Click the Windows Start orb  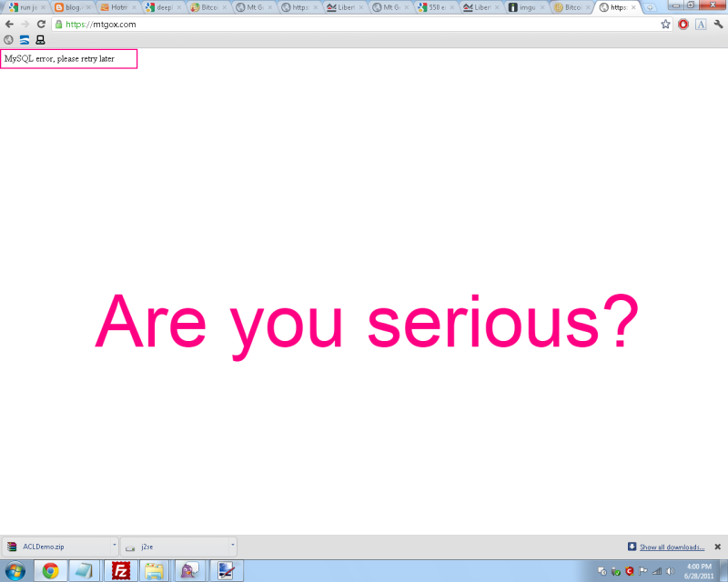tap(15, 570)
